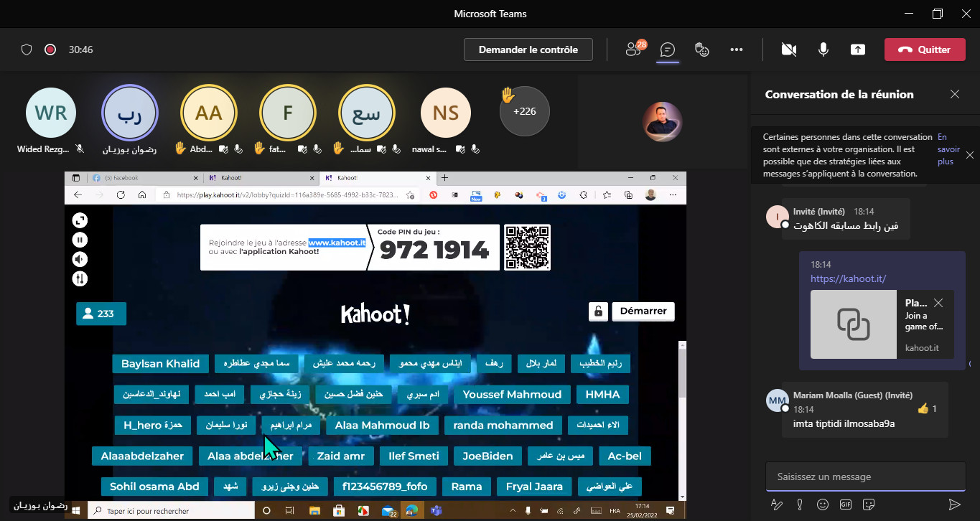Select the NS participant avatar
This screenshot has width=980, height=521.
(446, 113)
